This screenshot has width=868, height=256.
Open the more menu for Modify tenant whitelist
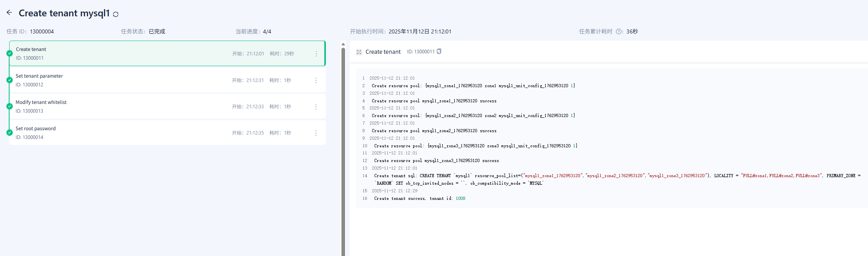click(x=316, y=107)
